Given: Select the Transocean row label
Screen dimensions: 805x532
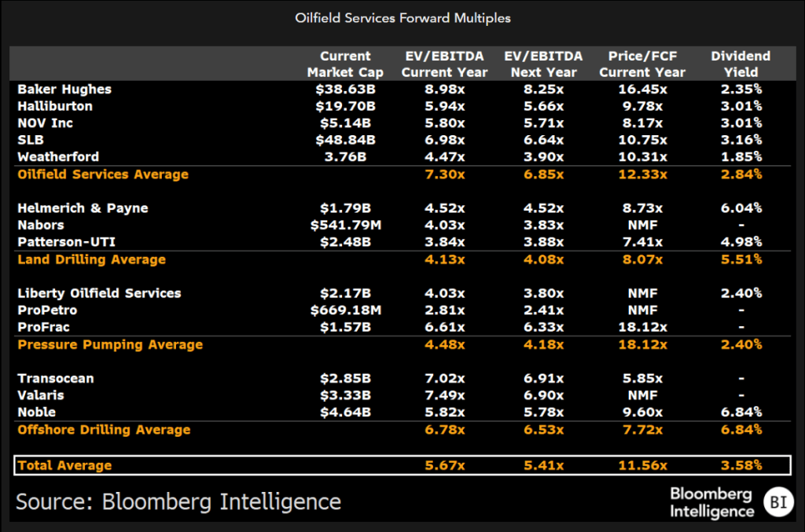Looking at the screenshot, I should click(56, 379).
